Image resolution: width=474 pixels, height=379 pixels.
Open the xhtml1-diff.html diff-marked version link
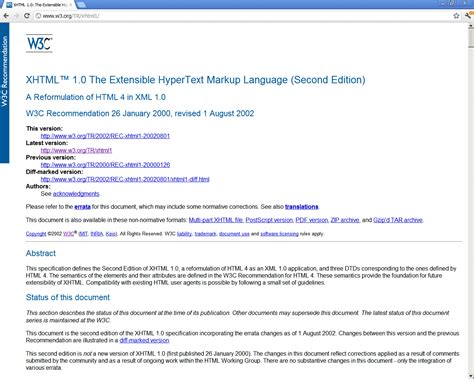125,179
